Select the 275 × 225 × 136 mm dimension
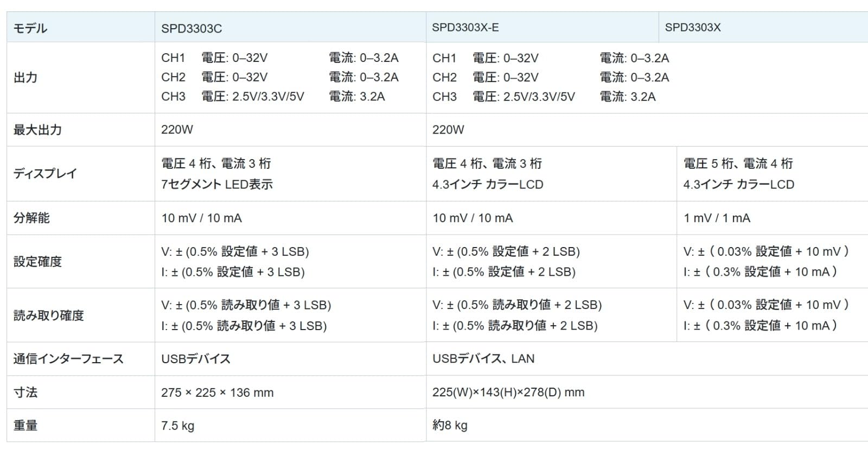Viewport: 868px width, 449px height. click(217, 392)
